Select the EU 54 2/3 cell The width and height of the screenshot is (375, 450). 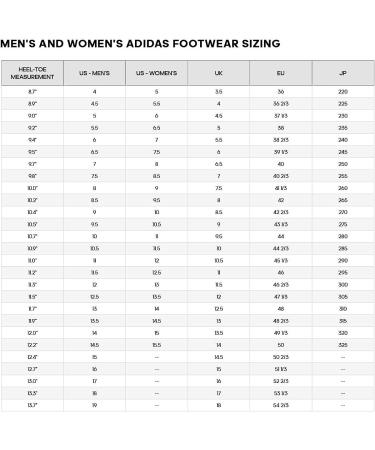(x=281, y=405)
